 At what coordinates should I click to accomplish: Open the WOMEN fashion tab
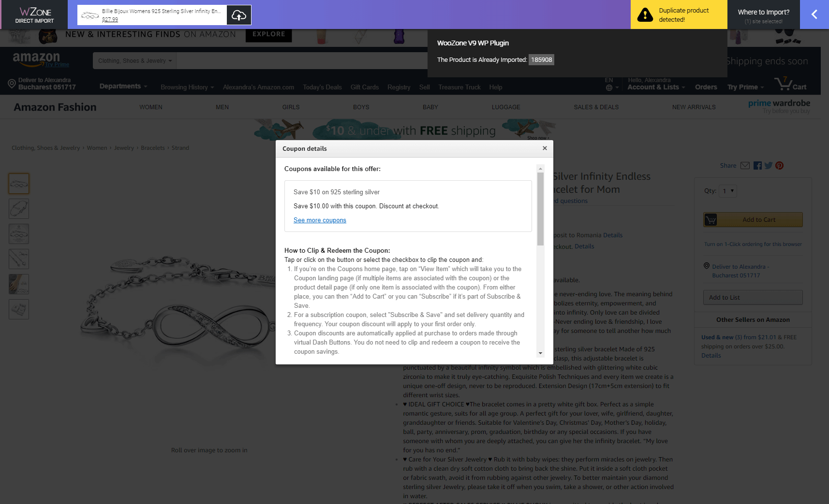pos(151,107)
